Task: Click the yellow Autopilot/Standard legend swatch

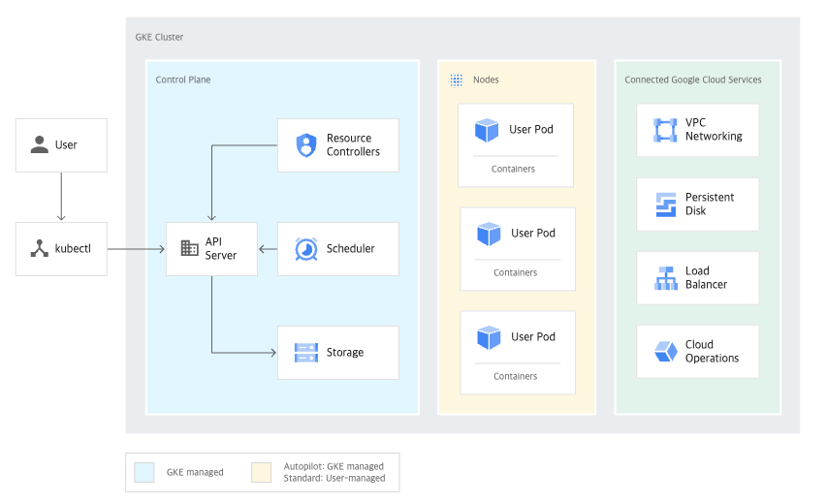Action: coord(261,472)
